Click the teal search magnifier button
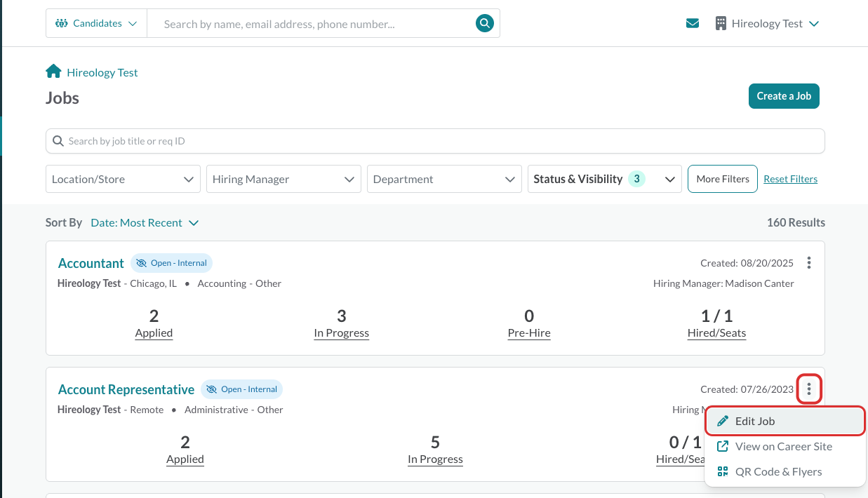This screenshot has height=498, width=868. coord(484,23)
